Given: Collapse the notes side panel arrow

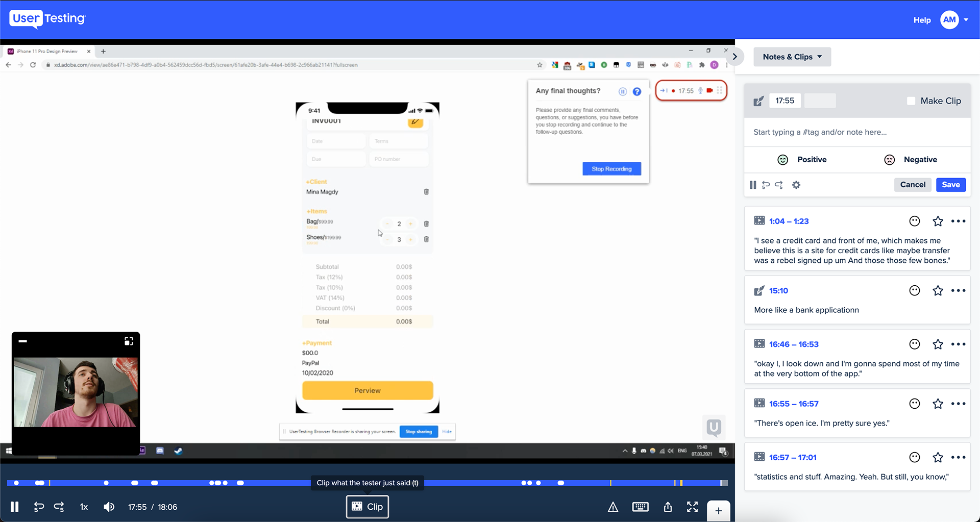Looking at the screenshot, I should point(735,57).
